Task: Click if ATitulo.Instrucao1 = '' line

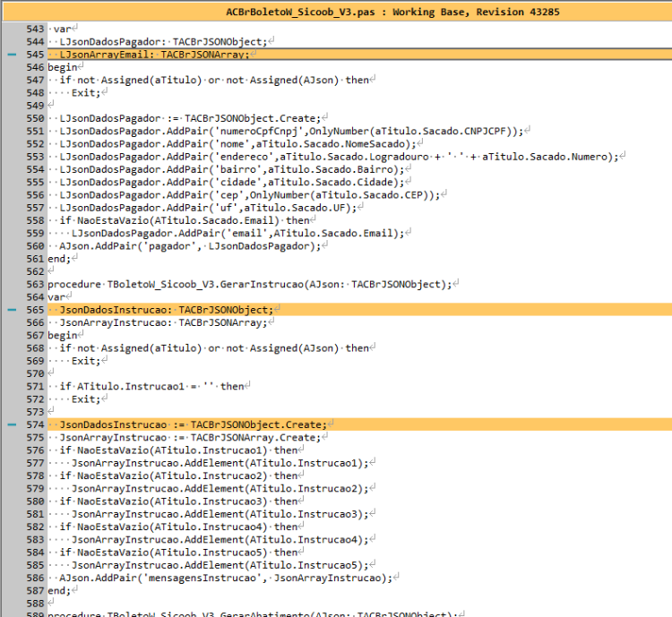Action: pyautogui.click(x=151, y=386)
